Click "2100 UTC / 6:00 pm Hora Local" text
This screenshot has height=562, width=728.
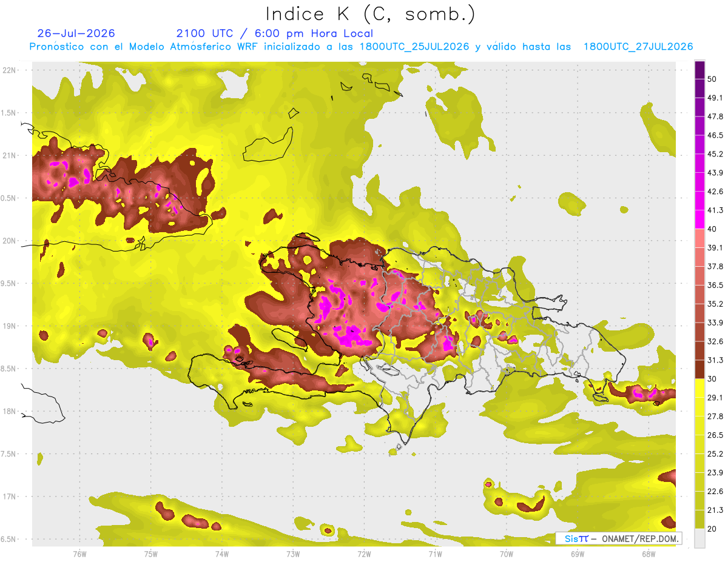(x=275, y=33)
